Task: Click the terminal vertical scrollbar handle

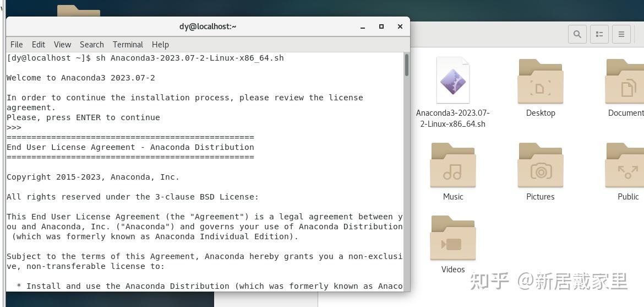Action: pyautogui.click(x=407, y=65)
